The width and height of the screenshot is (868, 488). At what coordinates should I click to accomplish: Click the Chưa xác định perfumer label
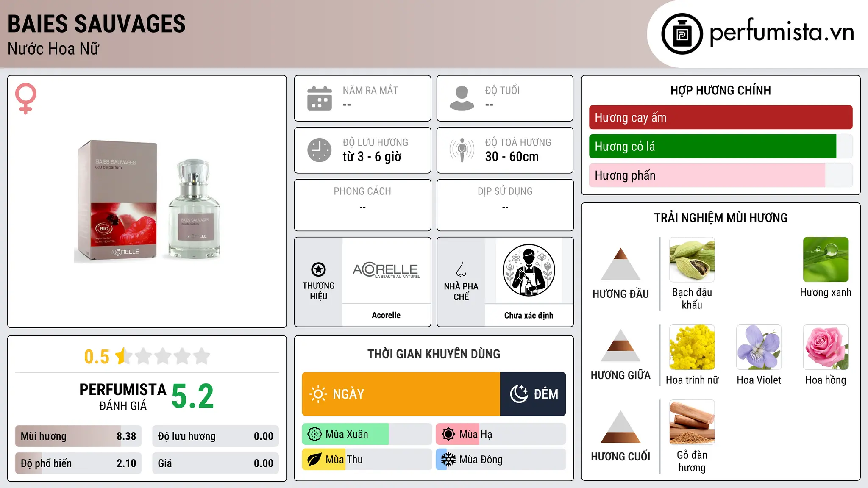[529, 315]
